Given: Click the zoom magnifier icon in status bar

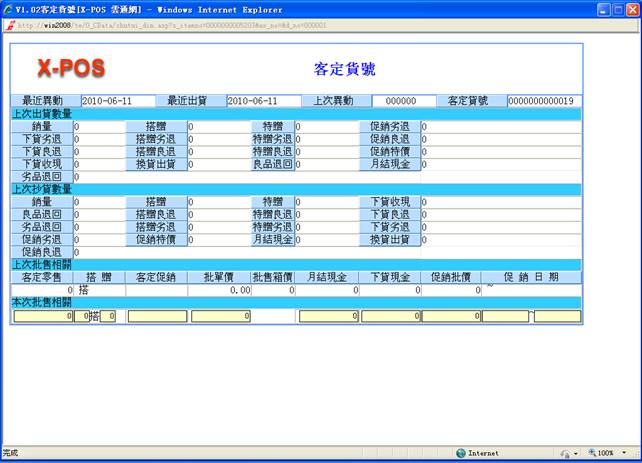Looking at the screenshot, I should [594, 453].
